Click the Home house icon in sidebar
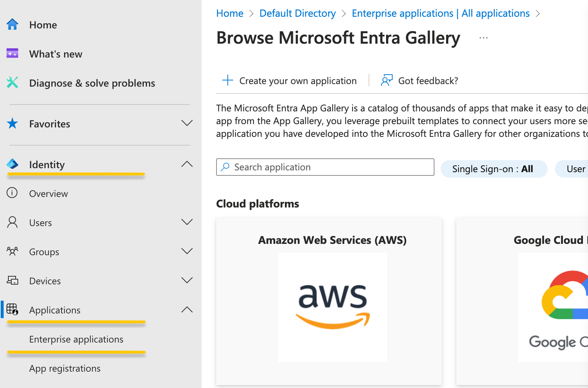The image size is (588, 388). pyautogui.click(x=12, y=24)
